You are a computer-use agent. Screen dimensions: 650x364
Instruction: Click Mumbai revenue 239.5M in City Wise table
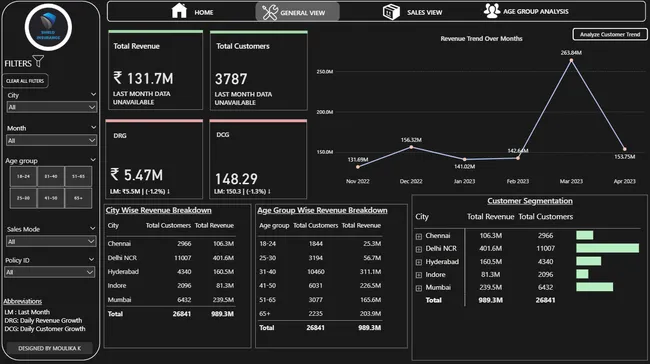[x=223, y=300]
